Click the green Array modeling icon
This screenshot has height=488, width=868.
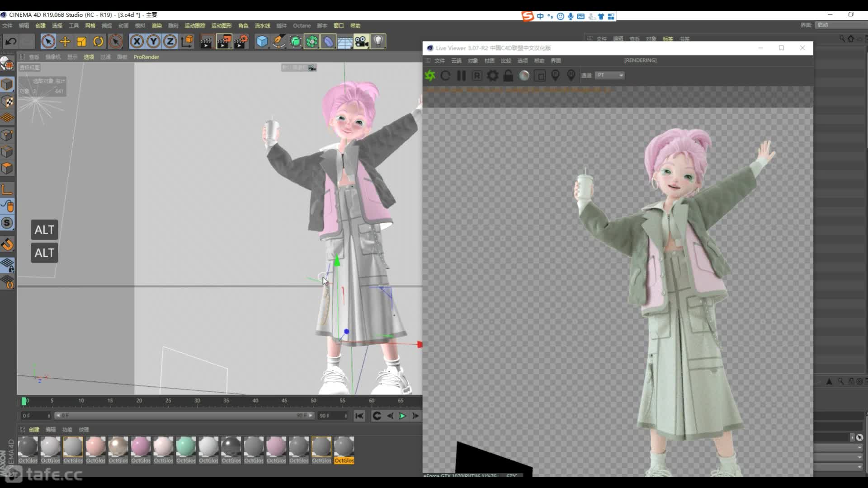click(311, 42)
